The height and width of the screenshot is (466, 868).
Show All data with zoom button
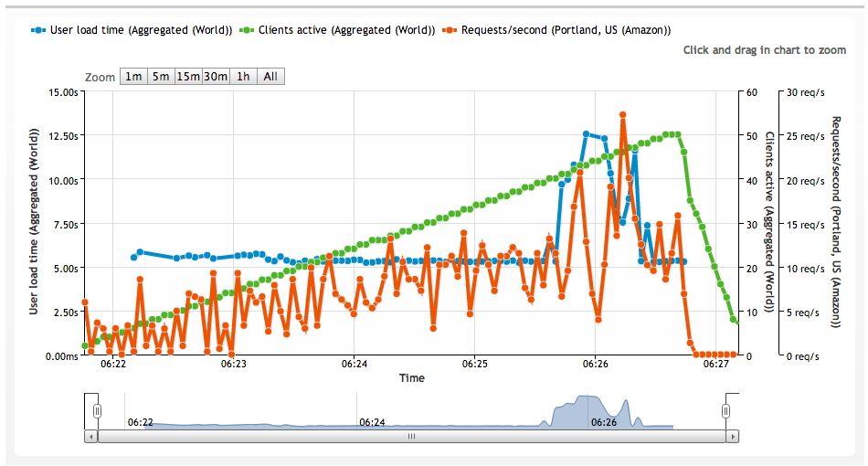pyautogui.click(x=270, y=77)
